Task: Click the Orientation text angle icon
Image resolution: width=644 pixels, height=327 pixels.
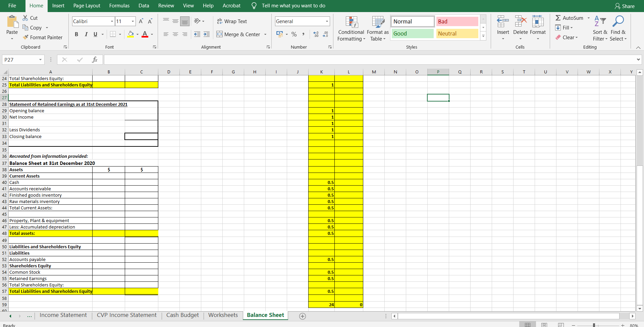Action: [x=197, y=21]
